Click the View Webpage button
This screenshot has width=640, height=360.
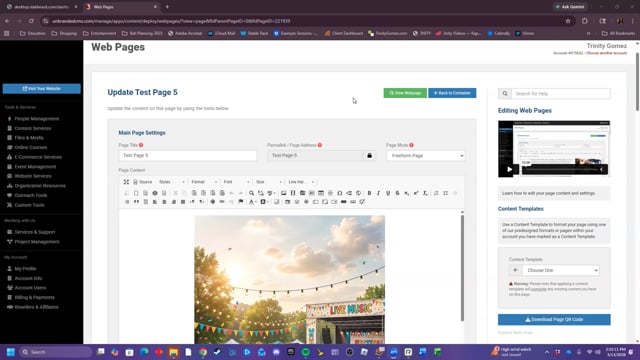[405, 93]
